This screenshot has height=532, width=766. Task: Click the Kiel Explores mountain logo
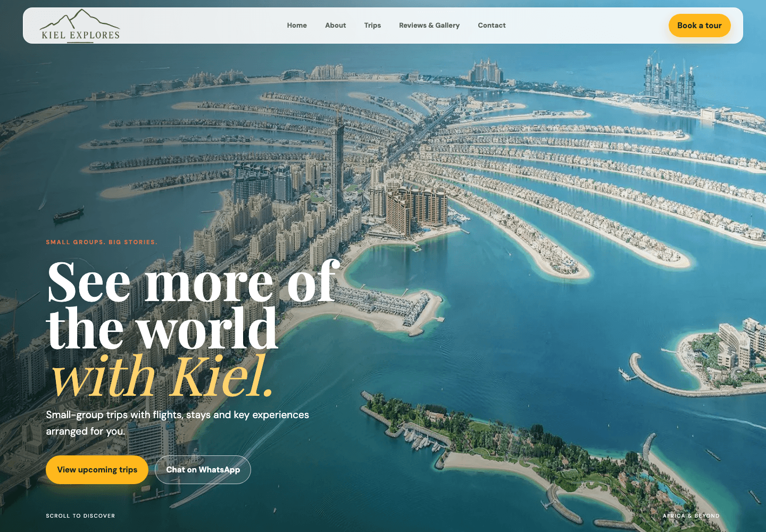(80, 26)
